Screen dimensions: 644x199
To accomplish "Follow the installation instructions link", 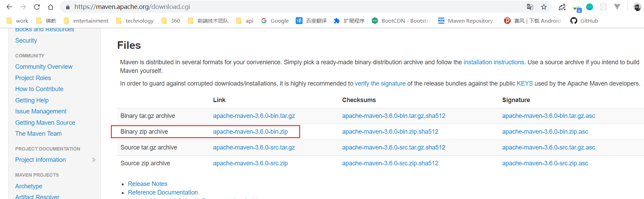I will tap(494, 62).
